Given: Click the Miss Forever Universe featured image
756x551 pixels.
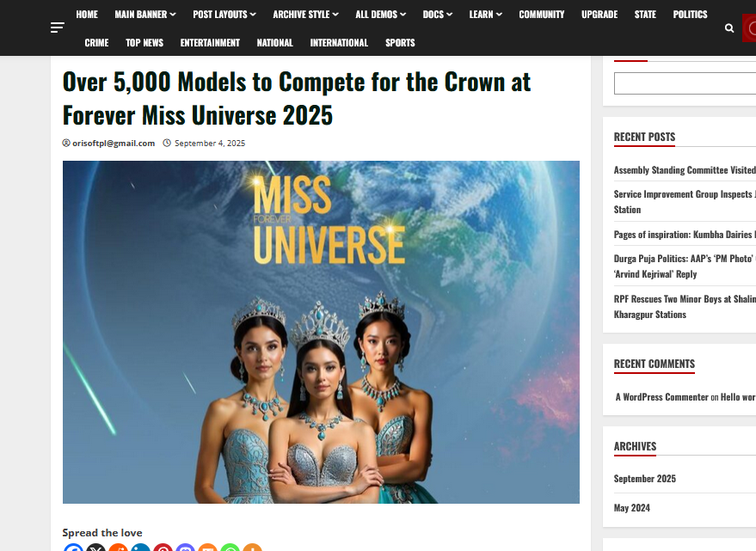Looking at the screenshot, I should [x=321, y=332].
